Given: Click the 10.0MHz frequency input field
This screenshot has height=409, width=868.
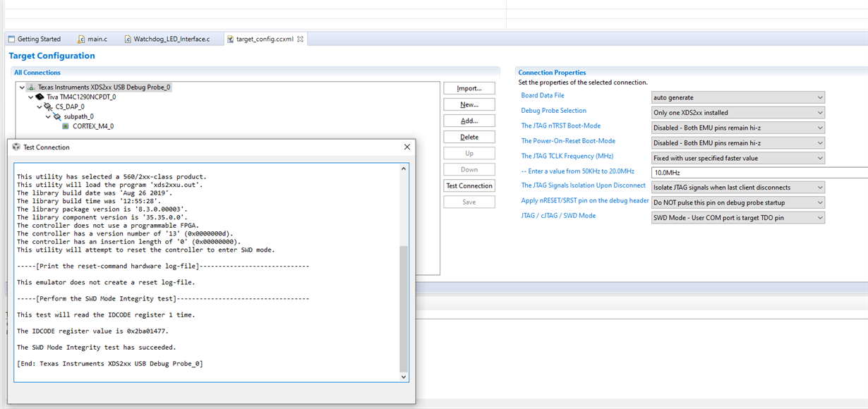Looking at the screenshot, I should 759,172.
